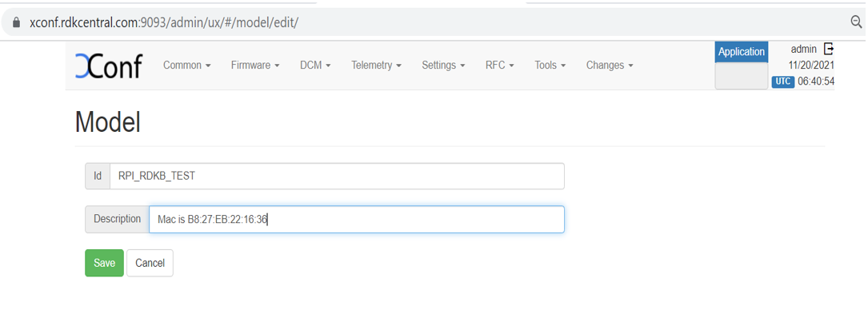
Task: Expand the RFC dropdown
Action: click(499, 66)
